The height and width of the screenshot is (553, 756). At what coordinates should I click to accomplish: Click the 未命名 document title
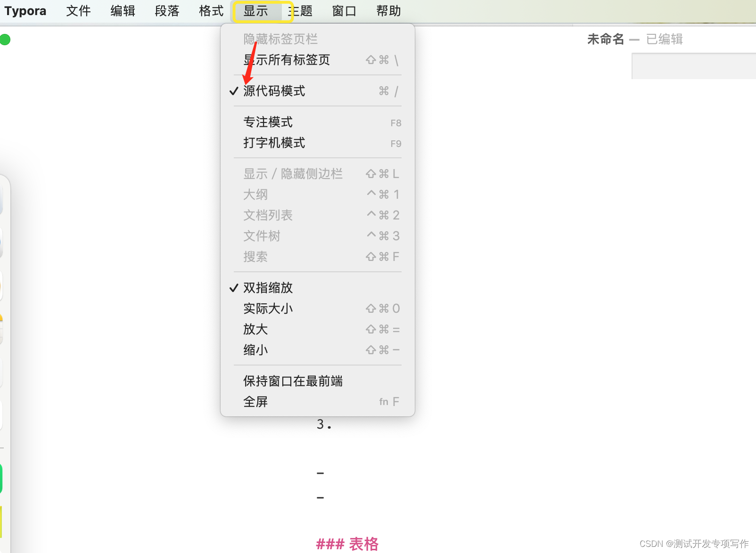pos(606,39)
